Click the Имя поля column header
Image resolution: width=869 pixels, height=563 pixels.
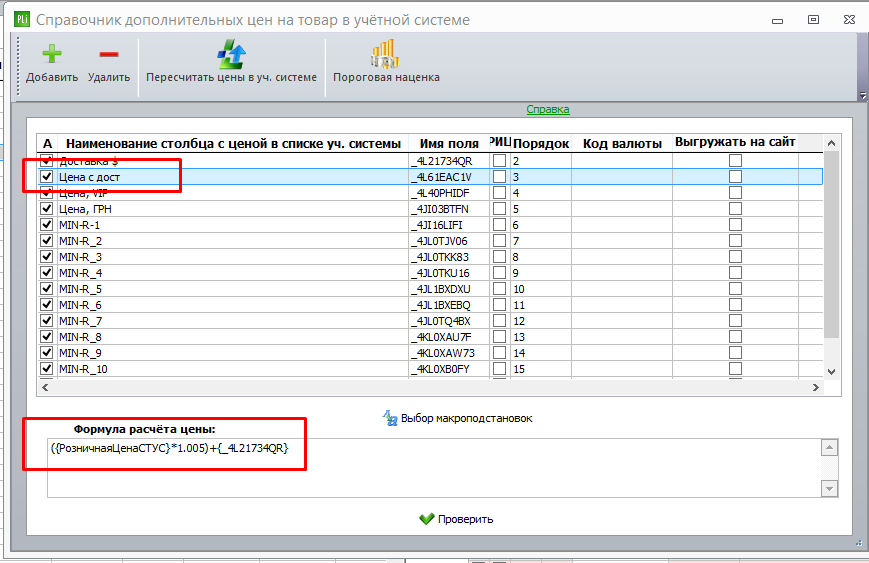(449, 144)
